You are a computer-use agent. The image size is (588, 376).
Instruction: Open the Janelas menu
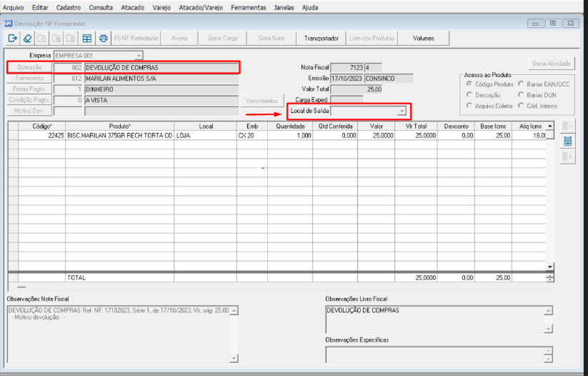284,7
